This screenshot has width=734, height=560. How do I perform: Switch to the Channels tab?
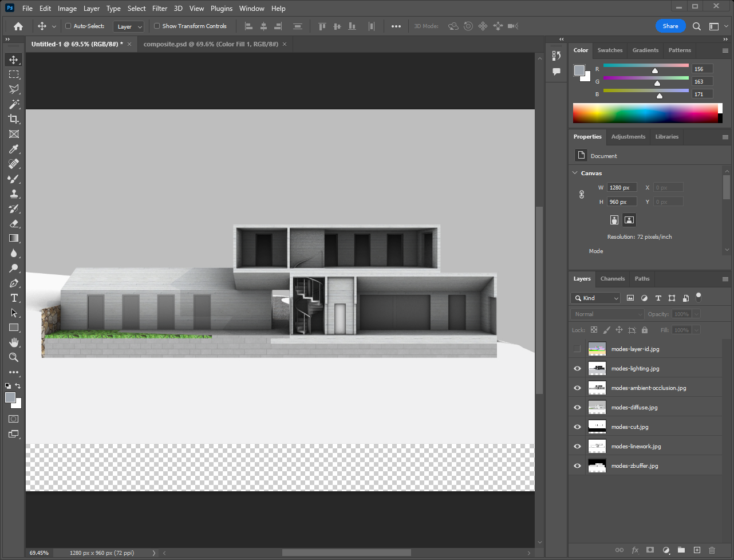[x=612, y=279]
